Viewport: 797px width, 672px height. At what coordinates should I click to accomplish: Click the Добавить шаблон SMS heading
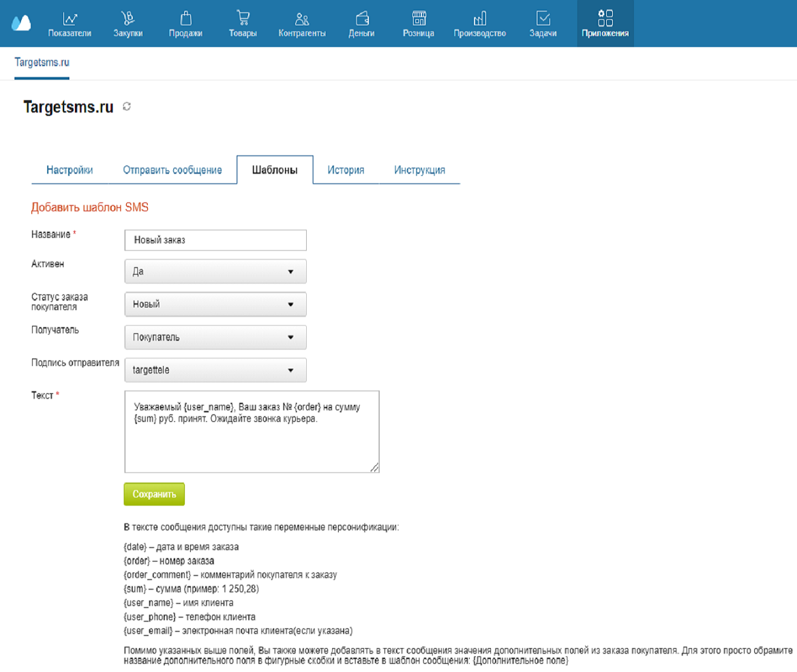tap(90, 207)
